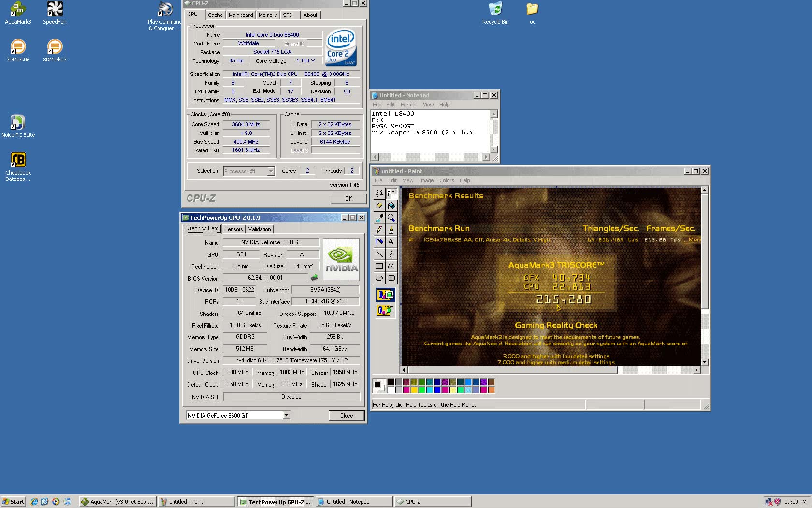Open the 'oc' folder on the desktop

click(x=532, y=13)
